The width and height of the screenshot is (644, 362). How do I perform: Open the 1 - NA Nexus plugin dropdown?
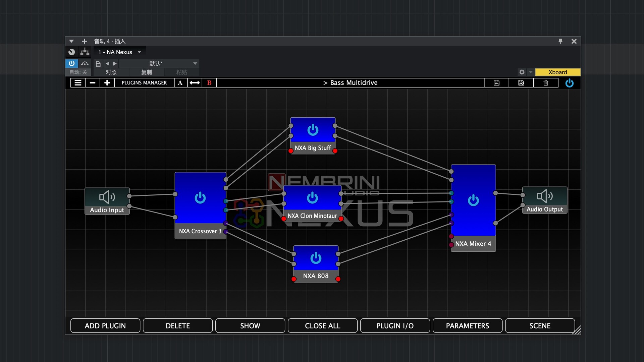(119, 52)
